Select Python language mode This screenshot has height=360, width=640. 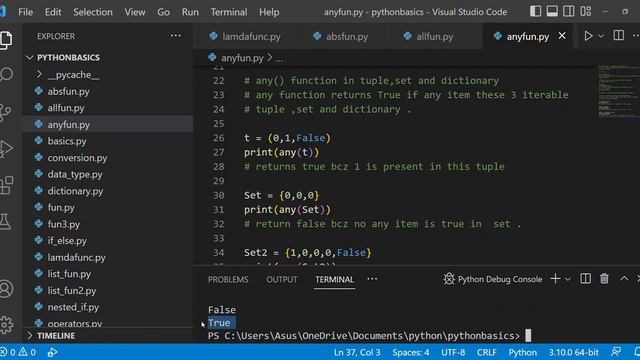522,352
